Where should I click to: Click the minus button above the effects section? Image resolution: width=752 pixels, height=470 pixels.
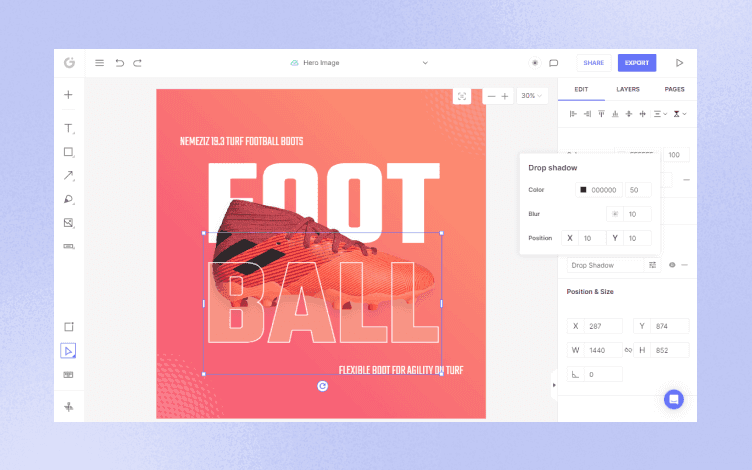(686, 180)
